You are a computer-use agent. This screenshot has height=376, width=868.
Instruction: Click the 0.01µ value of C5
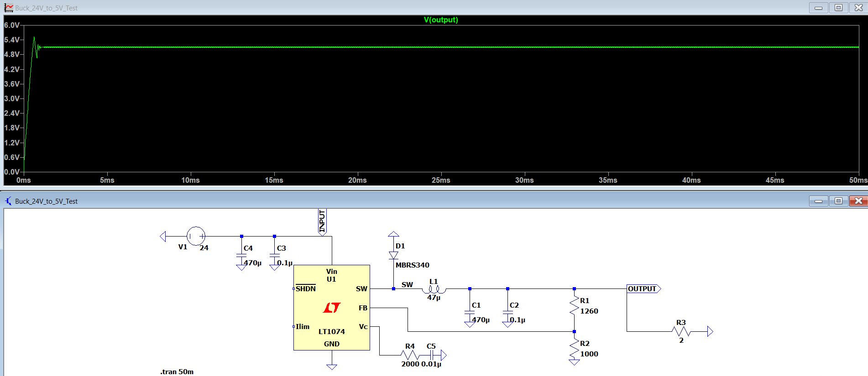tap(431, 364)
